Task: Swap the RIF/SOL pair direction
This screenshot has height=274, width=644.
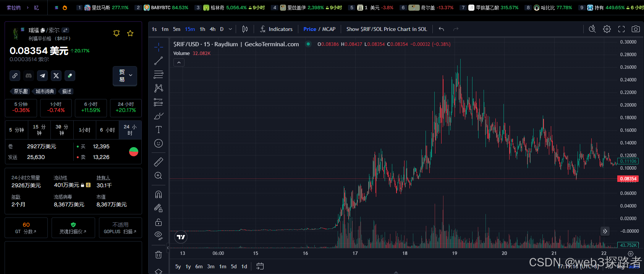Action: (x=65, y=30)
